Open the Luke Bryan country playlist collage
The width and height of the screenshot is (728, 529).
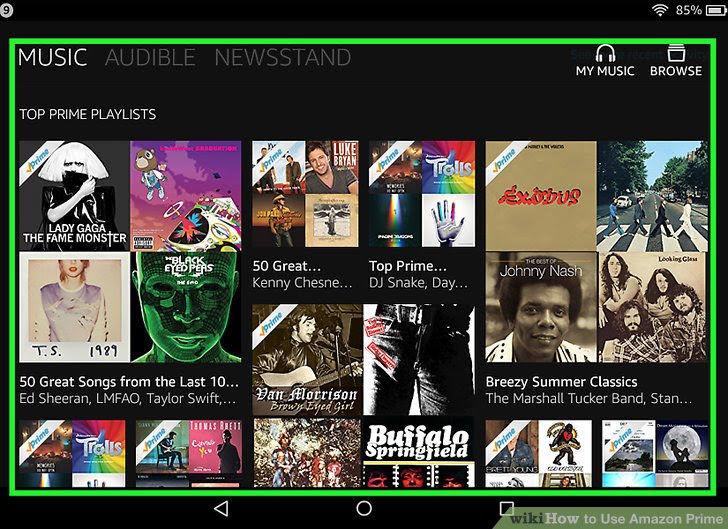coord(305,194)
